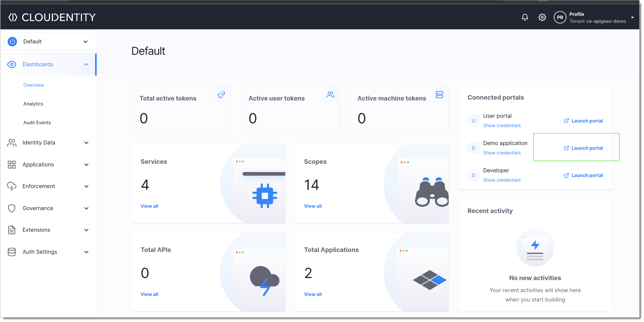Click the No new activities text
This screenshot has width=644, height=322.
tap(535, 278)
